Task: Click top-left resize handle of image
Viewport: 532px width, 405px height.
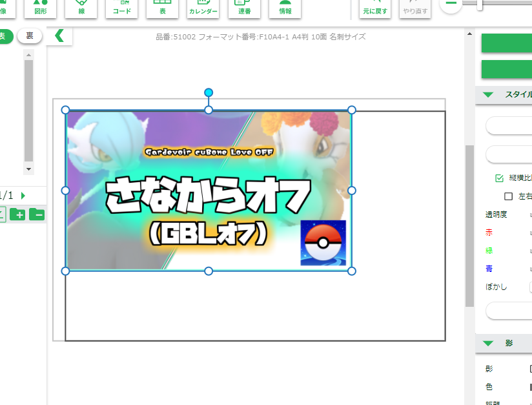Action: [65, 110]
